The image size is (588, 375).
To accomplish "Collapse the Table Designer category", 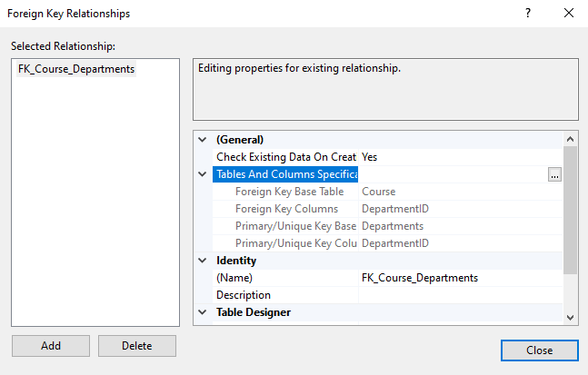I will [202, 312].
